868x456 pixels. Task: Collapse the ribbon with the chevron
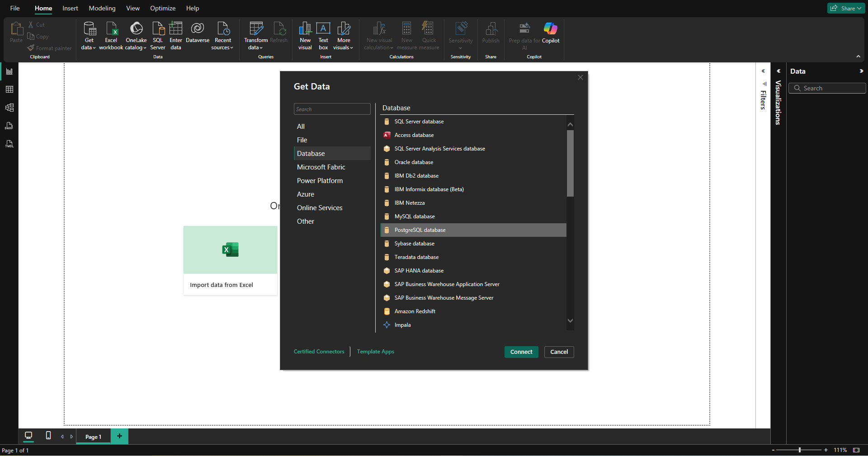858,56
